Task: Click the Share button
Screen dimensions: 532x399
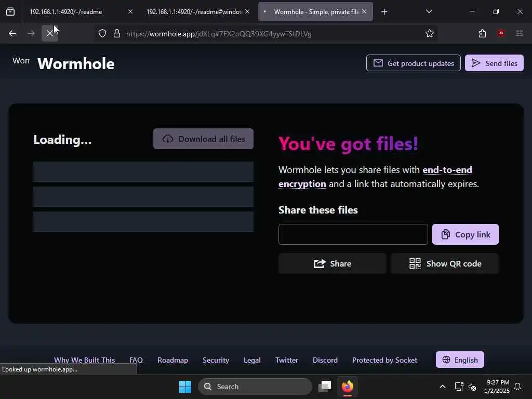Action: pos(332,263)
